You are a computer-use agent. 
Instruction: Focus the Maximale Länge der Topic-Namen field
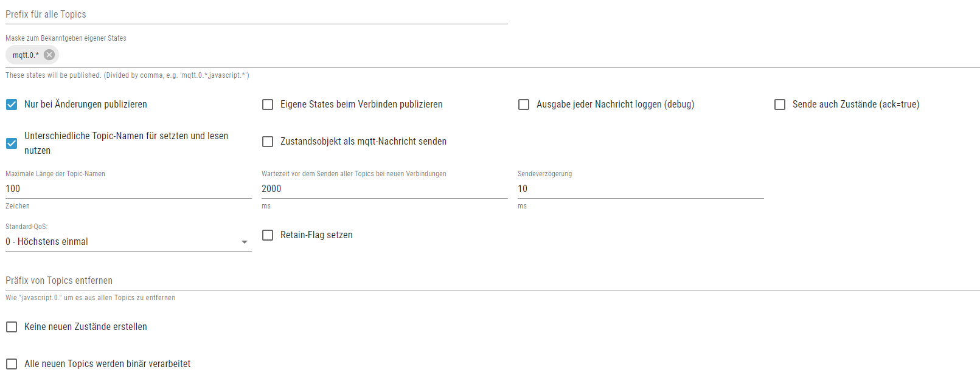[x=128, y=189]
